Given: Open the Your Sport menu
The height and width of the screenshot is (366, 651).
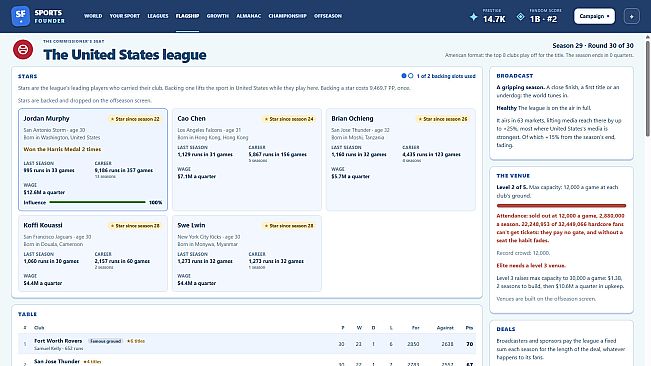Looking at the screenshot, I should 125,16.
